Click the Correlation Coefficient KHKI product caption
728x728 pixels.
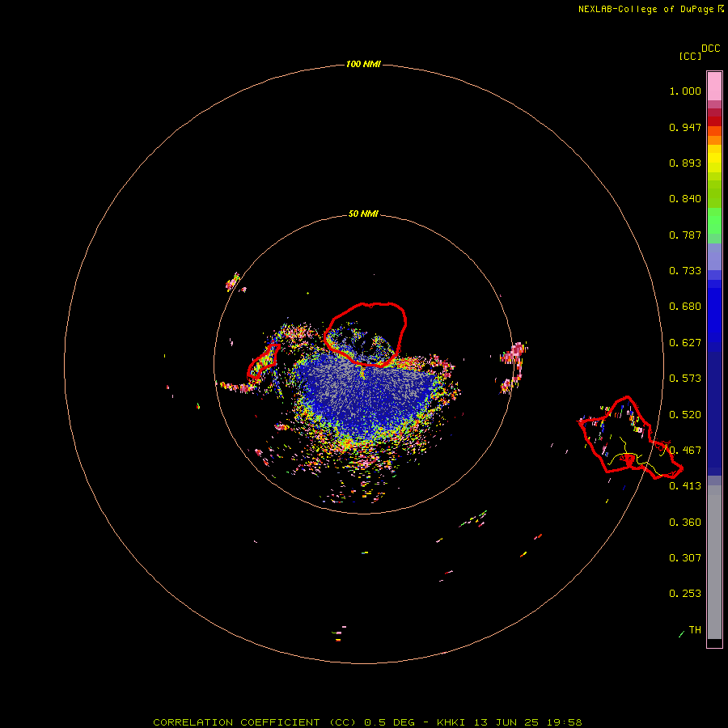pyautogui.click(x=367, y=722)
